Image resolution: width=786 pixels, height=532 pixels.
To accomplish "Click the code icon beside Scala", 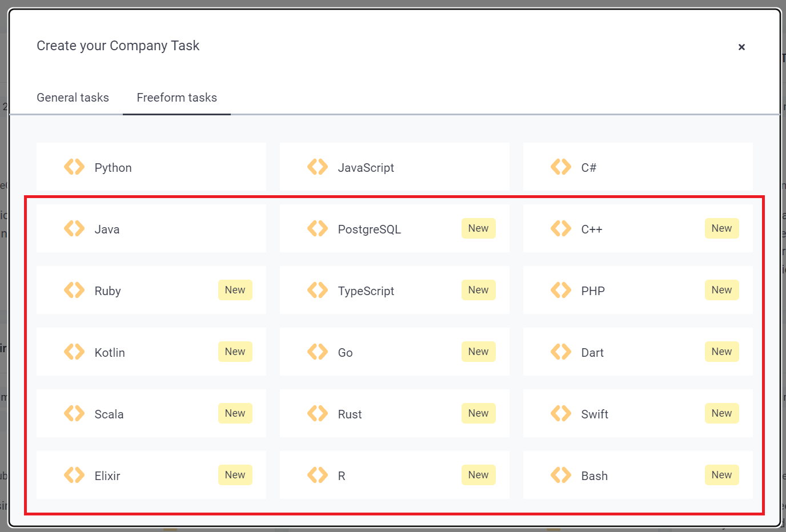I will point(74,413).
